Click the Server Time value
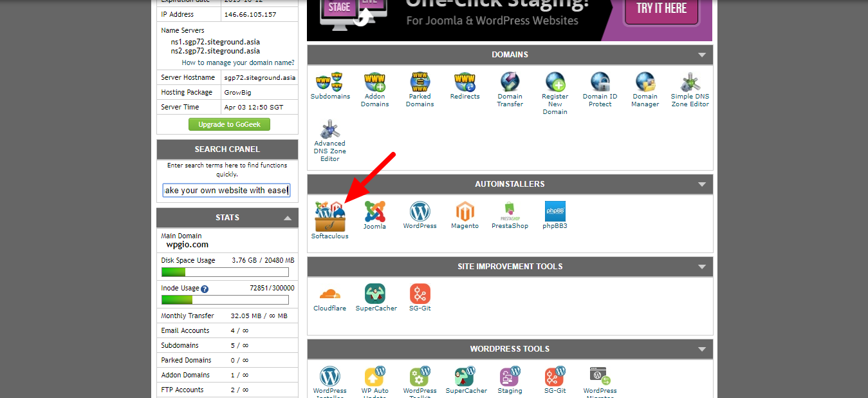This screenshot has width=868, height=398. (254, 107)
